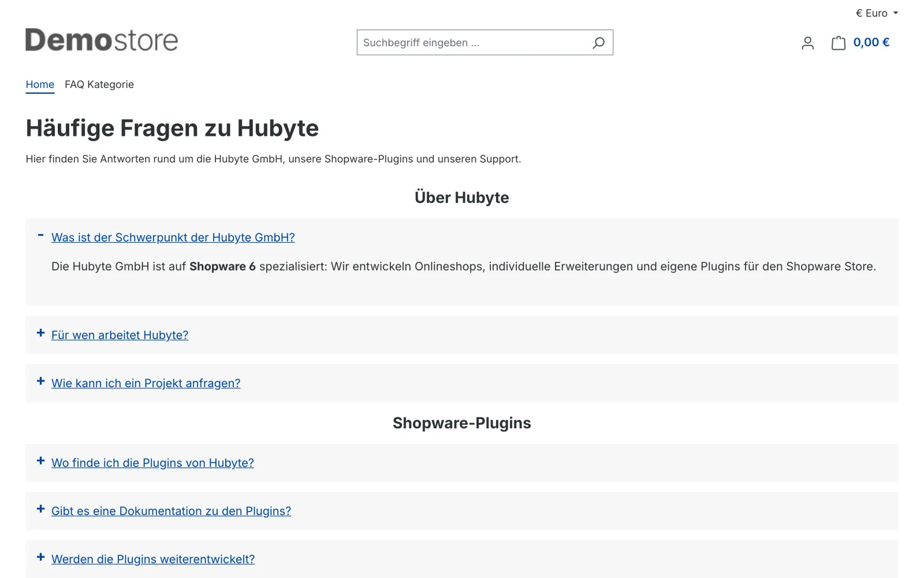Go to the Home menu item
This screenshot has height=578, width=924.
click(x=40, y=84)
